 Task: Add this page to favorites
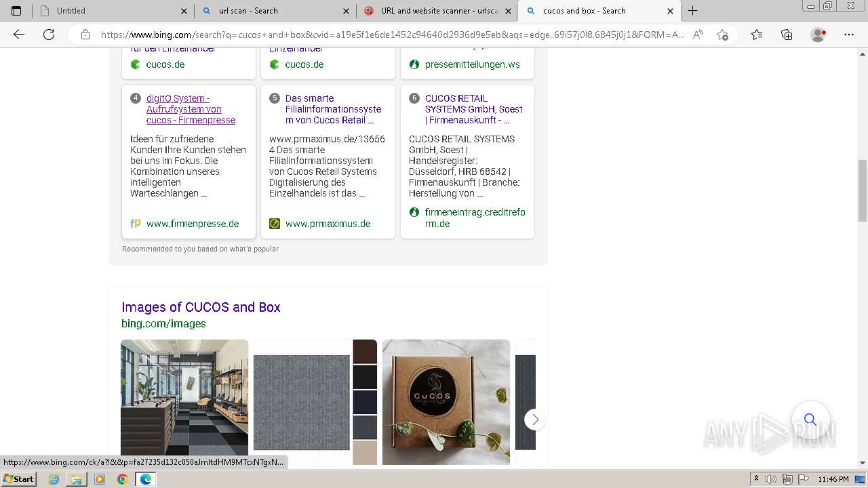722,35
